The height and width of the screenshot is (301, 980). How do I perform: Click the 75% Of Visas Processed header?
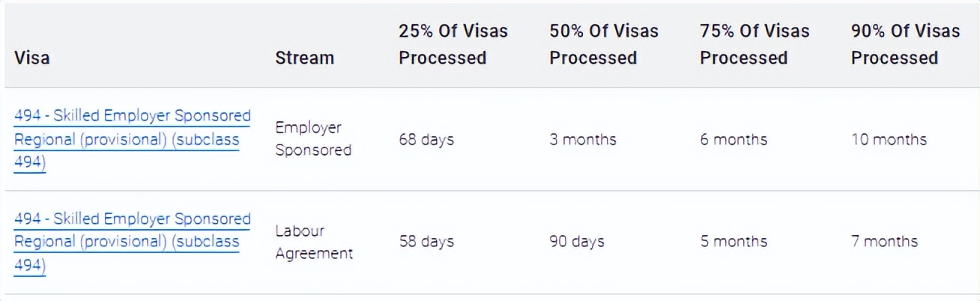click(755, 44)
